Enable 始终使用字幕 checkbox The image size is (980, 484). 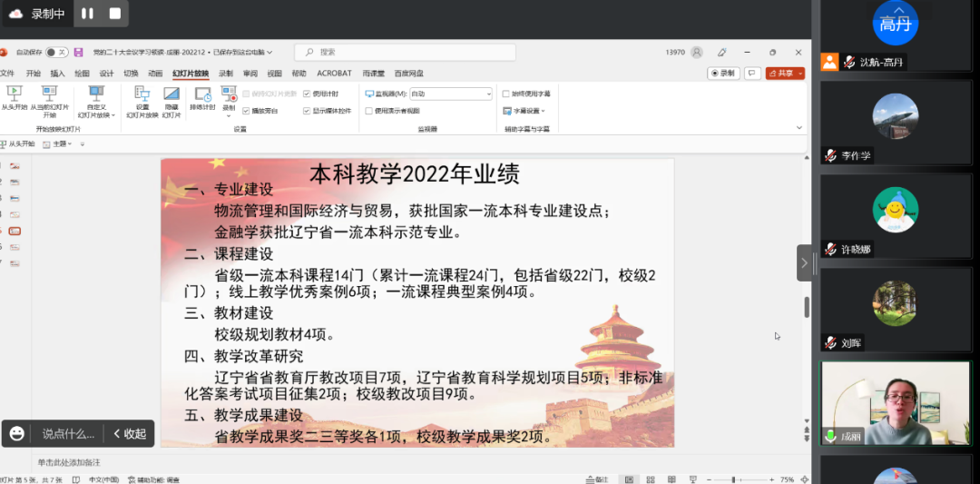[x=505, y=94]
